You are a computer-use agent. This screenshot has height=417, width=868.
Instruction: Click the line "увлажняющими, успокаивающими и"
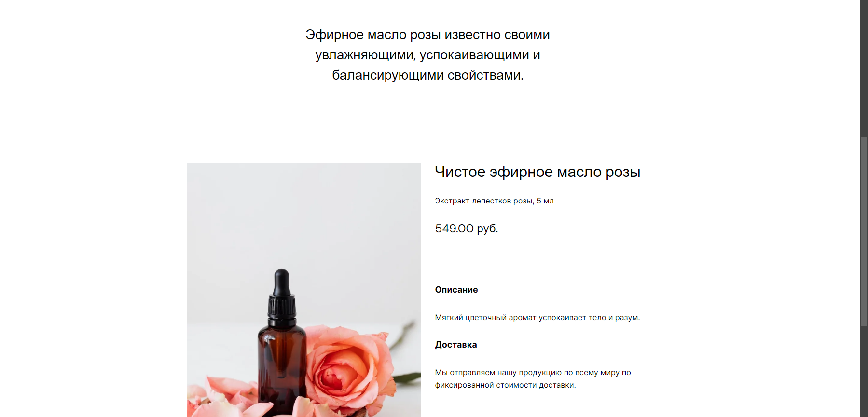point(427,55)
